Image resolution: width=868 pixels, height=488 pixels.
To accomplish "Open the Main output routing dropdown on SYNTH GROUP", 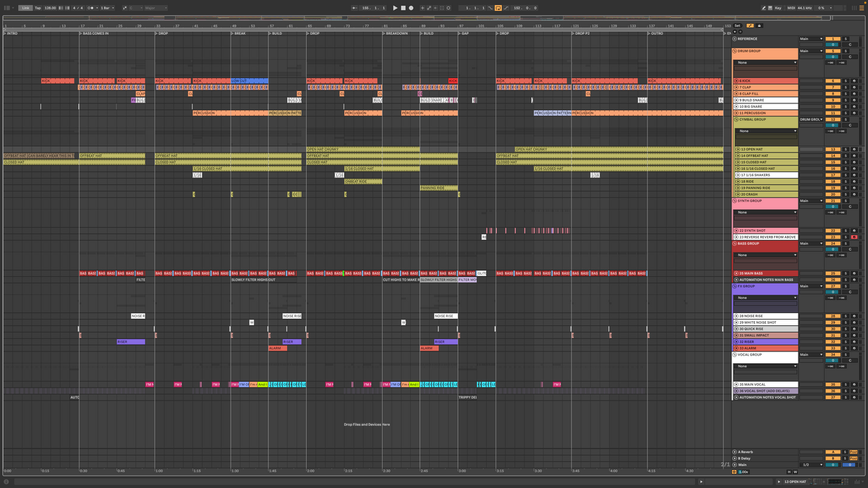I will click(x=811, y=201).
